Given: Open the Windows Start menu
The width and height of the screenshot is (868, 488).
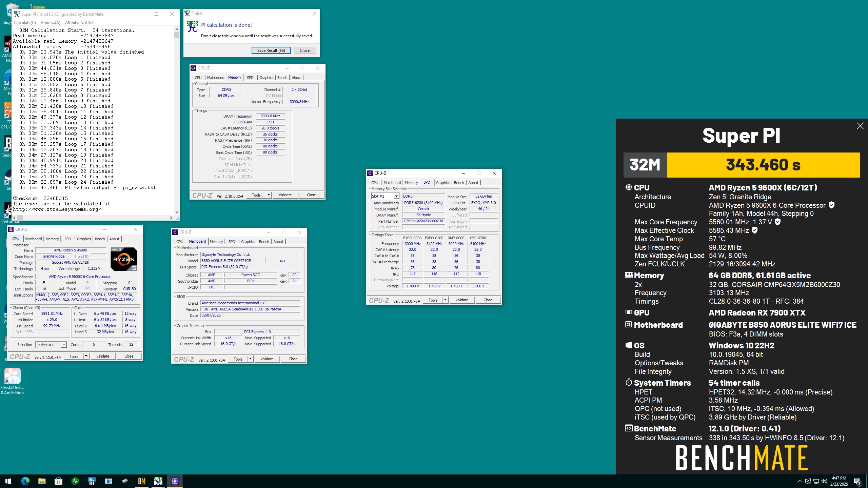Looking at the screenshot, I should coord(8,481).
